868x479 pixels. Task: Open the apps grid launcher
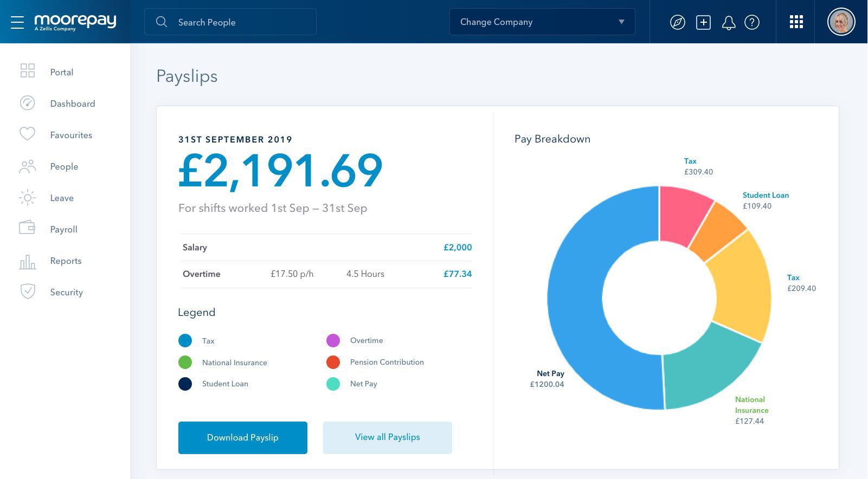tap(796, 22)
